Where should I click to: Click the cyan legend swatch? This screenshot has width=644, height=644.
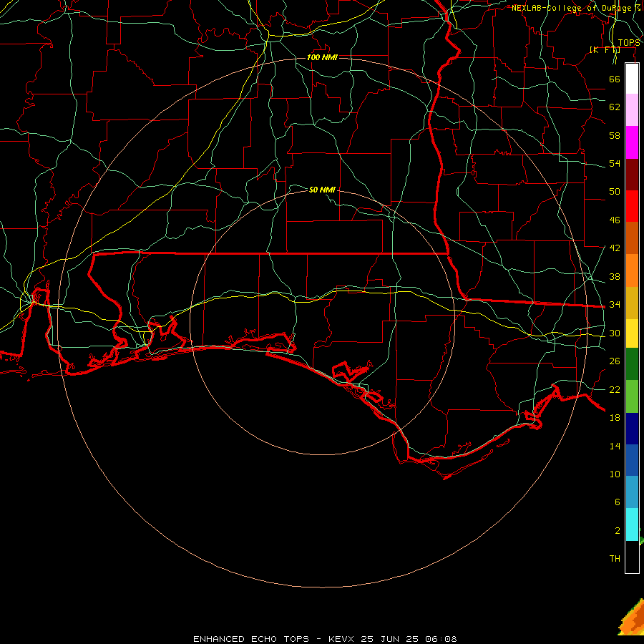(632, 525)
